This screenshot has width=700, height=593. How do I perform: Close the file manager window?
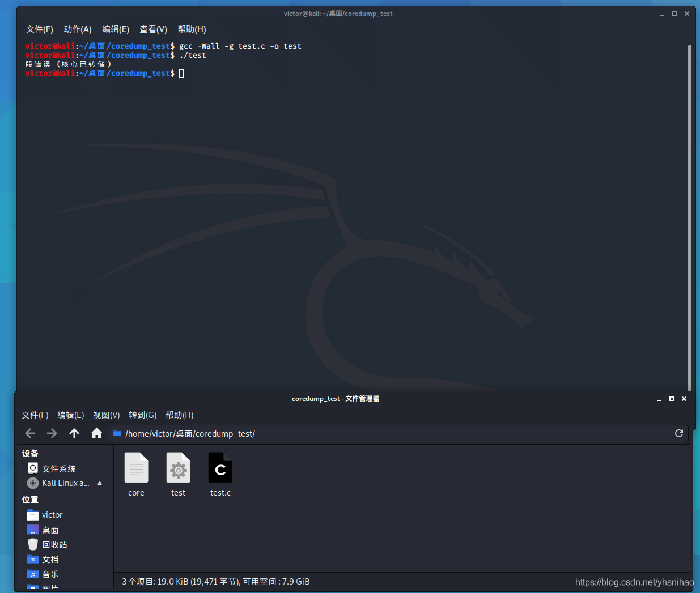click(684, 399)
